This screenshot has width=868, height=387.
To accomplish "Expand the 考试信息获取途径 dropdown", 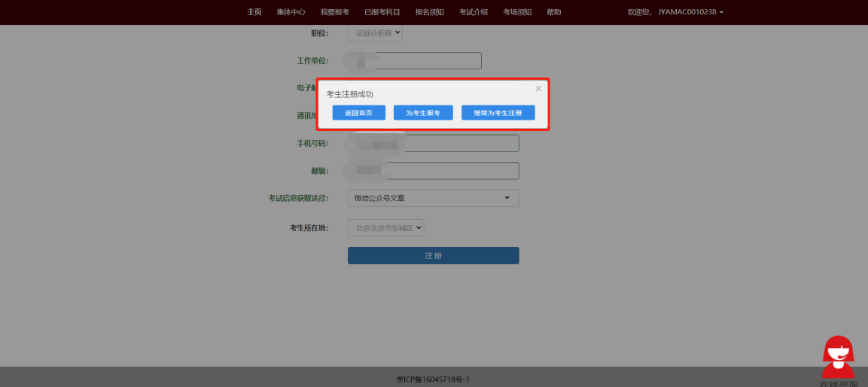I will coord(433,198).
